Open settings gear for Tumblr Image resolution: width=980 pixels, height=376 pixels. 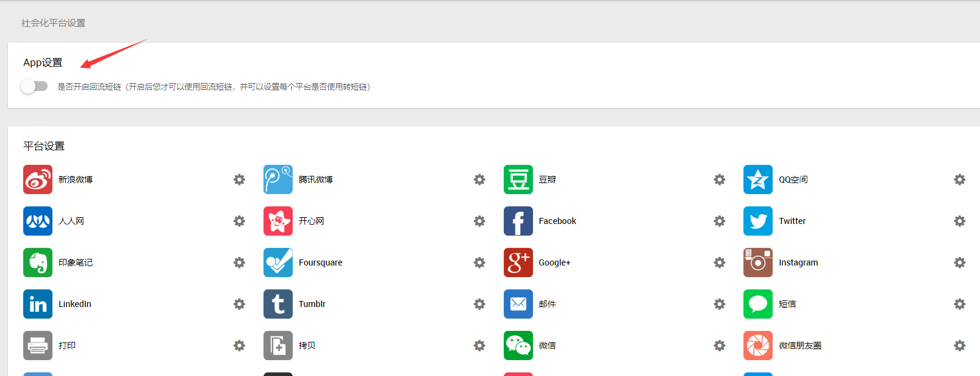[x=479, y=304]
